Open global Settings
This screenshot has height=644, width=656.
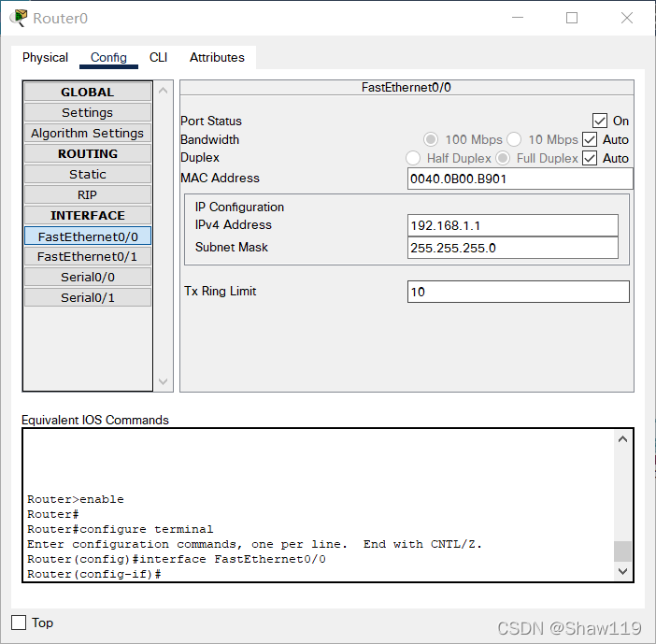click(88, 112)
